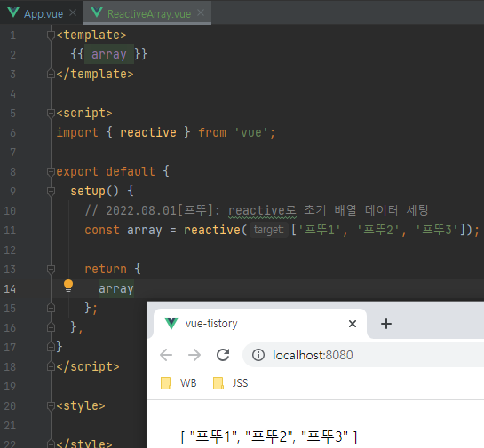
Task: Click the fold end marker on line 17
Action: click(51, 347)
